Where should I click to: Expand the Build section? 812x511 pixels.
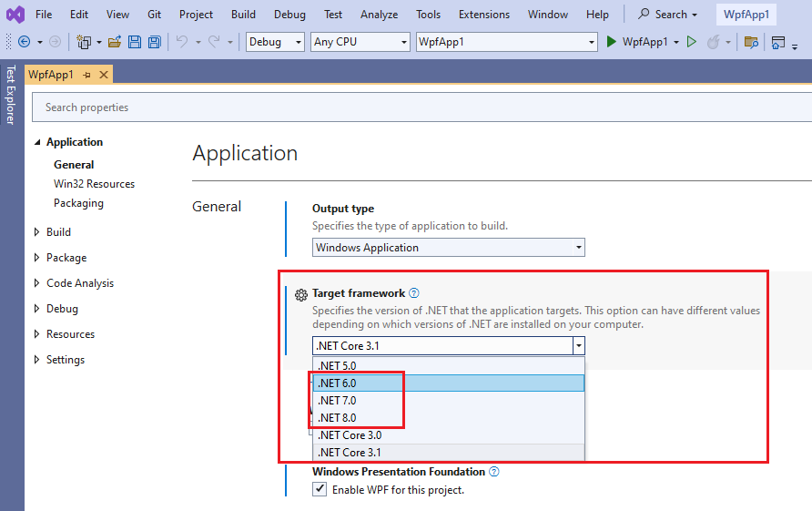click(36, 231)
